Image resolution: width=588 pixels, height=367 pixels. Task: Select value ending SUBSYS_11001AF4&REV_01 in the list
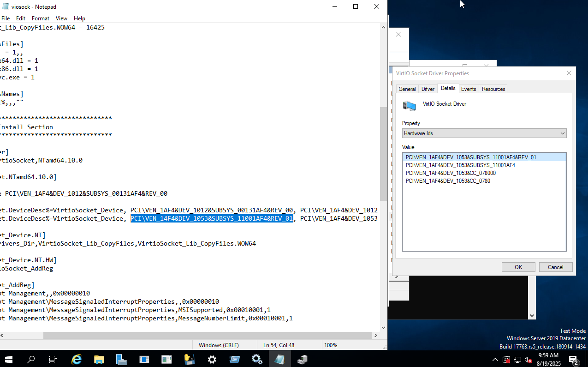(x=484, y=157)
